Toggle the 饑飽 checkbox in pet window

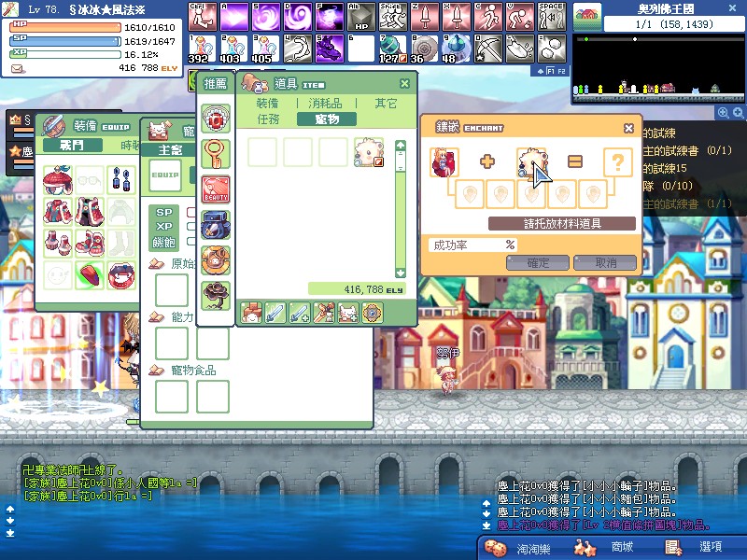point(191,242)
